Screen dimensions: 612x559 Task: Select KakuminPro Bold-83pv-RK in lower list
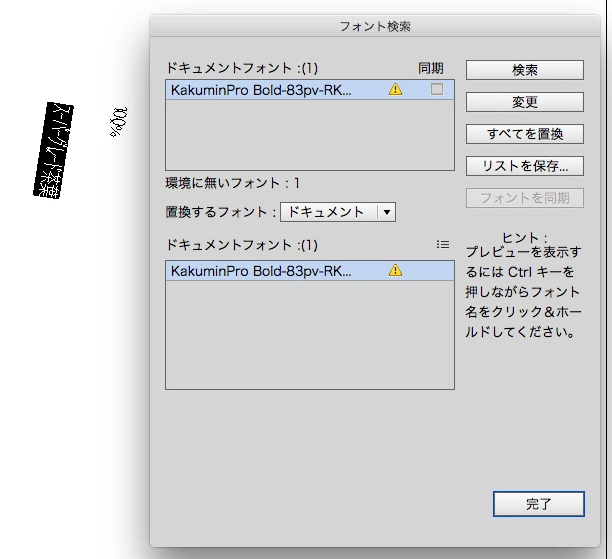coord(310,271)
